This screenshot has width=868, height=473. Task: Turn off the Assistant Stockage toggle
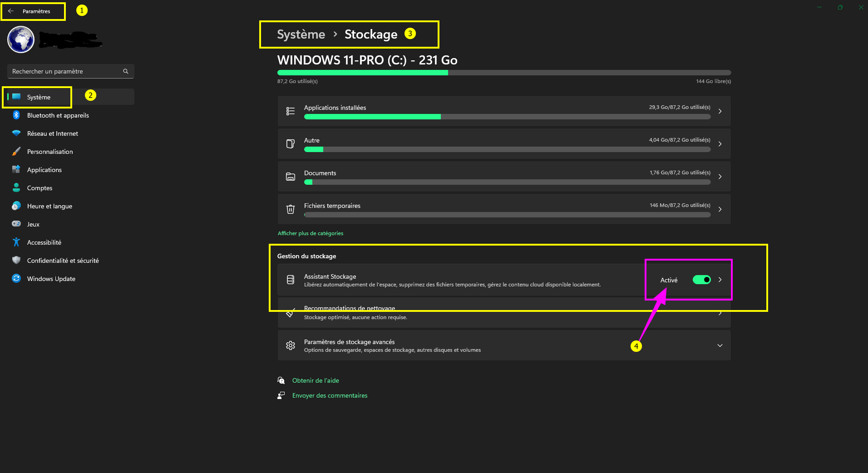[x=701, y=280]
